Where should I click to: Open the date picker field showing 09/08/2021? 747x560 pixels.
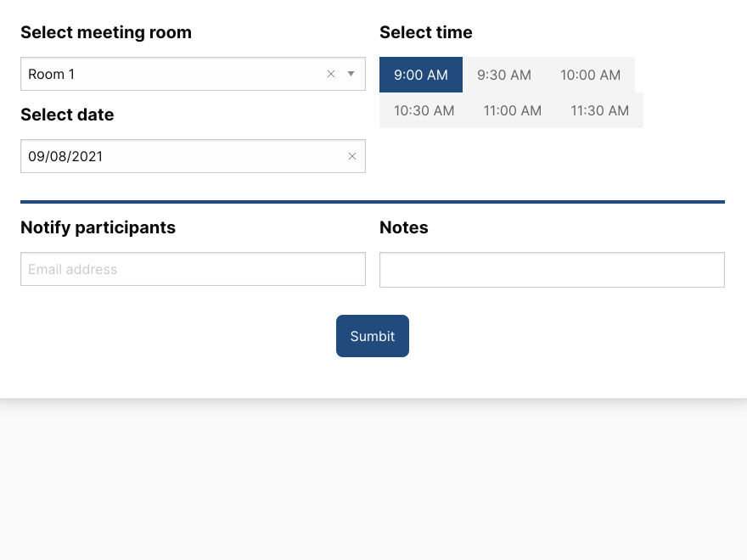[x=193, y=156]
